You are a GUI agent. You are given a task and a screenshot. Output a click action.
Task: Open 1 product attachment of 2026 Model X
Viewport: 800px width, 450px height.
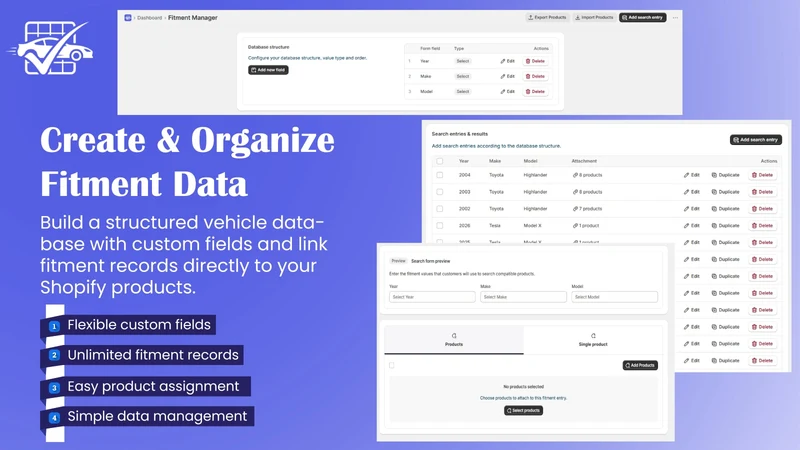point(586,226)
